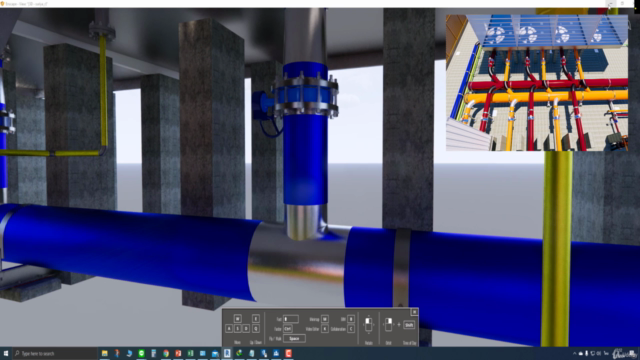Click the W move-forward key hint
Image resolution: width=640 pixels, height=360 pixels.
click(238, 319)
